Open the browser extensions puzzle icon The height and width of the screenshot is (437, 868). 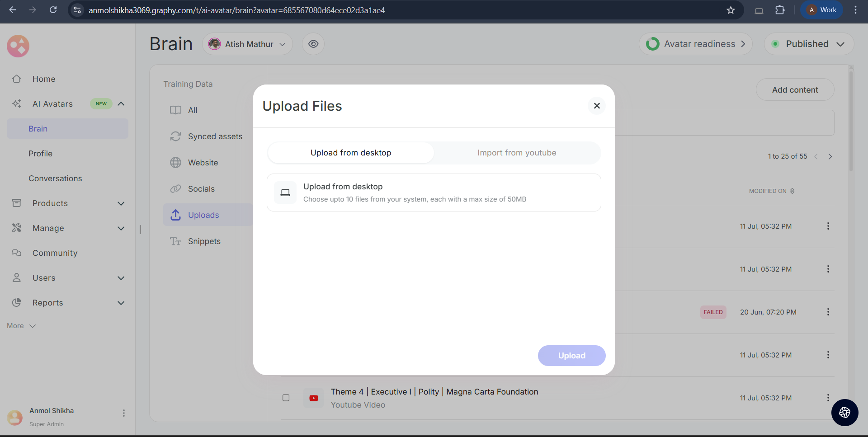(x=780, y=10)
